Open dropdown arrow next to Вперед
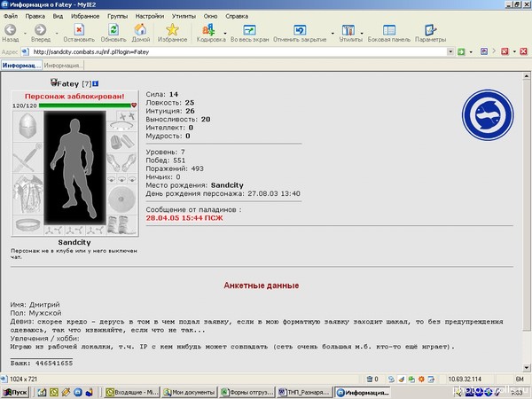 tap(57, 34)
